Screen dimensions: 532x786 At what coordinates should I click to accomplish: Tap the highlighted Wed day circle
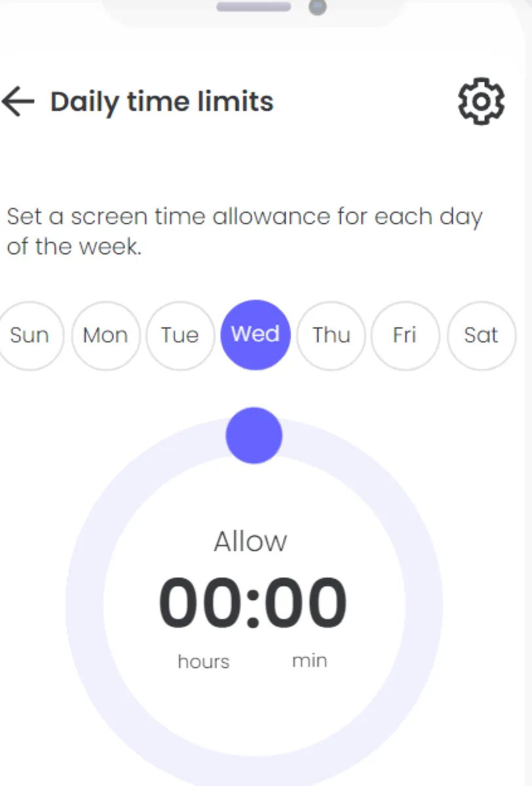click(x=256, y=335)
